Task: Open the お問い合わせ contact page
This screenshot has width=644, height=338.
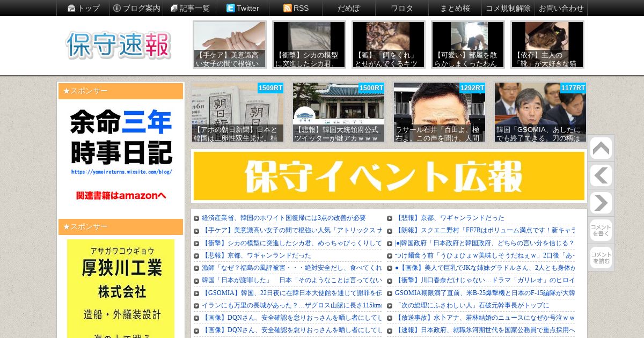Action: click(561, 8)
